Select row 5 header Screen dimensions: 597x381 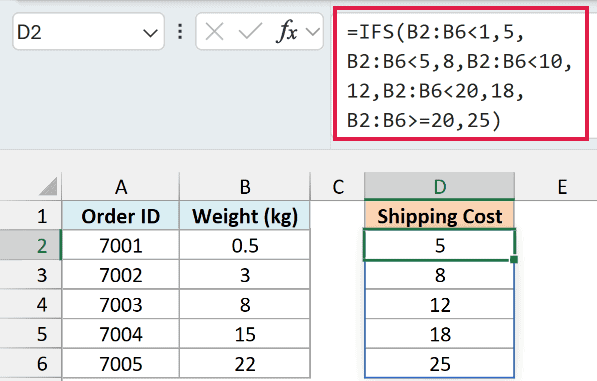point(30,334)
